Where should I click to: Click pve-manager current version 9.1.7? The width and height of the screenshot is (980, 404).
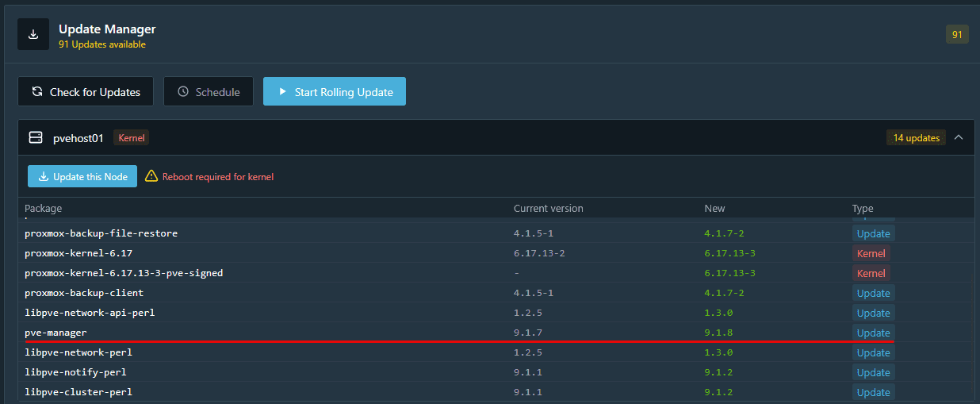point(527,333)
